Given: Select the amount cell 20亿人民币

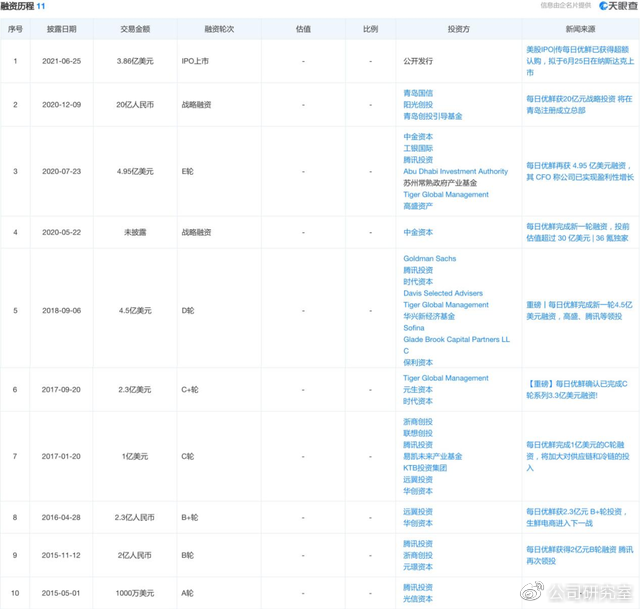Looking at the screenshot, I should click(x=135, y=105).
